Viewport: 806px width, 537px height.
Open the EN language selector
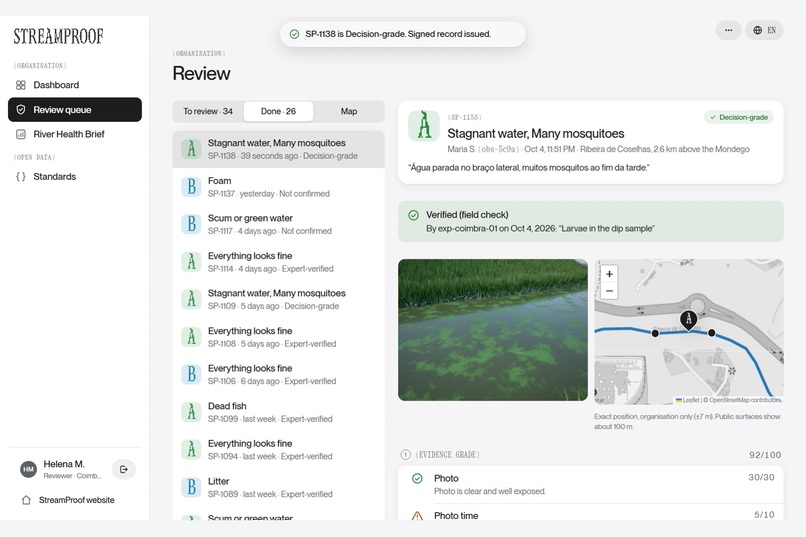pyautogui.click(x=764, y=30)
